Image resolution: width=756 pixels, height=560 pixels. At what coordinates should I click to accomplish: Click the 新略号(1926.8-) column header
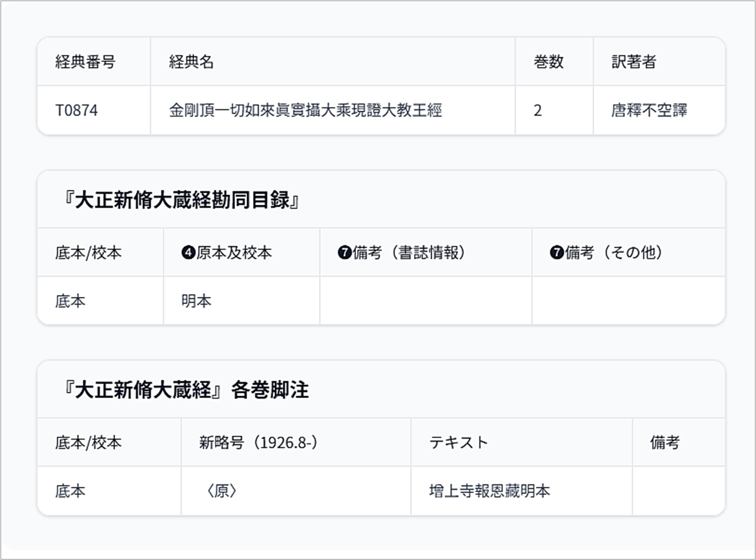pyautogui.click(x=258, y=443)
